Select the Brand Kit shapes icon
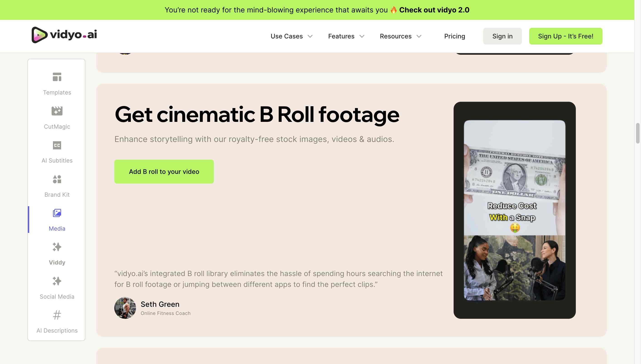 point(57,179)
